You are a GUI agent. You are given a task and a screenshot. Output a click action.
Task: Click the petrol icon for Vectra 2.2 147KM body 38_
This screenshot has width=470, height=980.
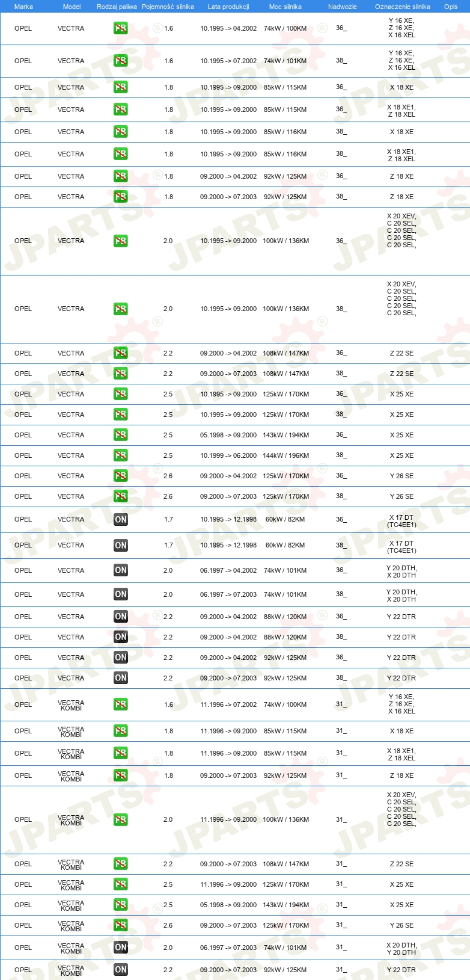tap(121, 374)
